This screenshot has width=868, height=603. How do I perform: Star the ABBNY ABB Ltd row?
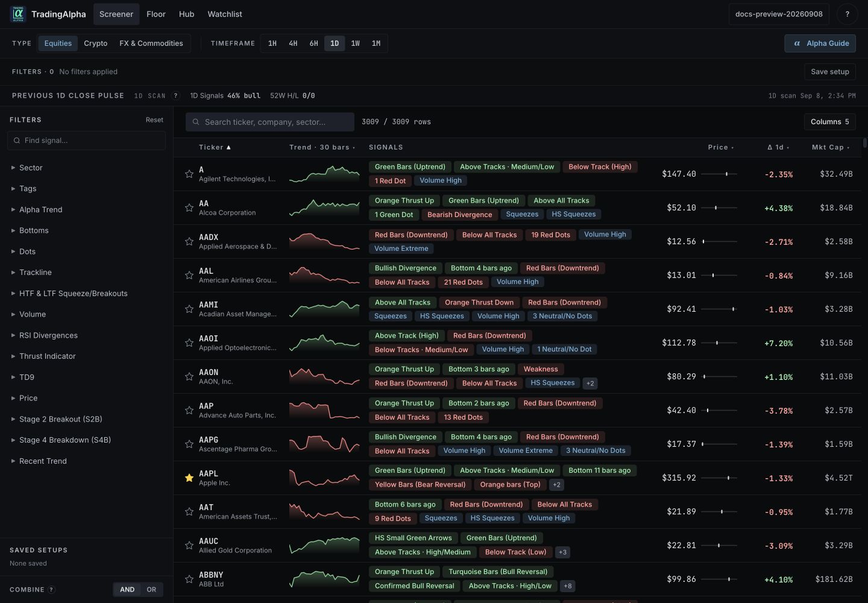click(x=189, y=579)
